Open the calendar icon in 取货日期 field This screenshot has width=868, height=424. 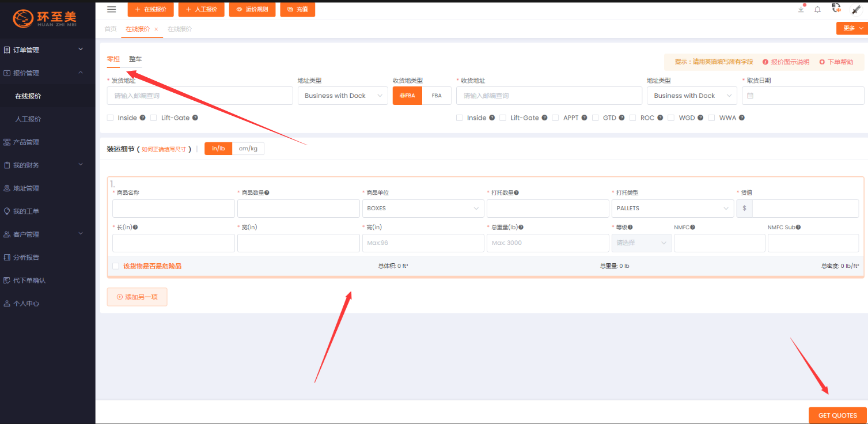(x=751, y=96)
